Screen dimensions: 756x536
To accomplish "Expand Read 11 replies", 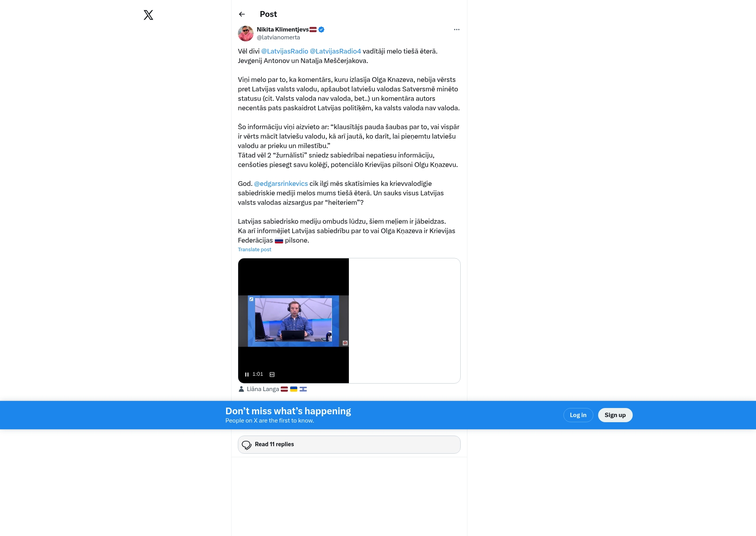I will [274, 444].
